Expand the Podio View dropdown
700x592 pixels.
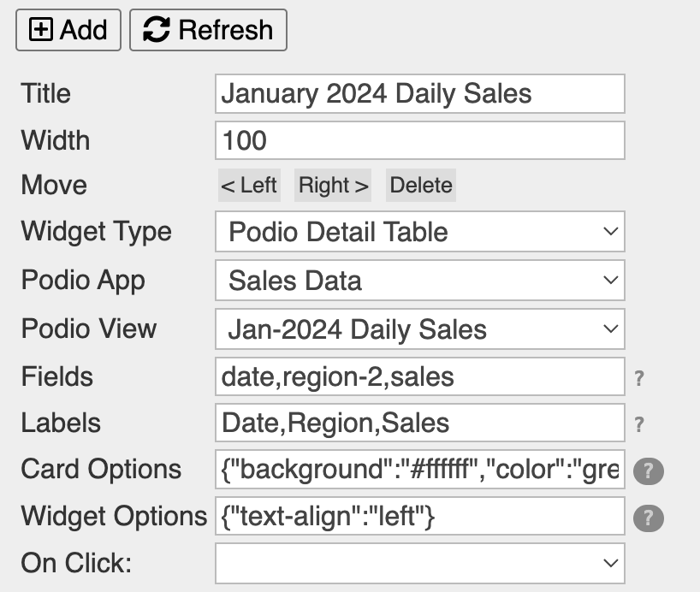[x=419, y=329]
